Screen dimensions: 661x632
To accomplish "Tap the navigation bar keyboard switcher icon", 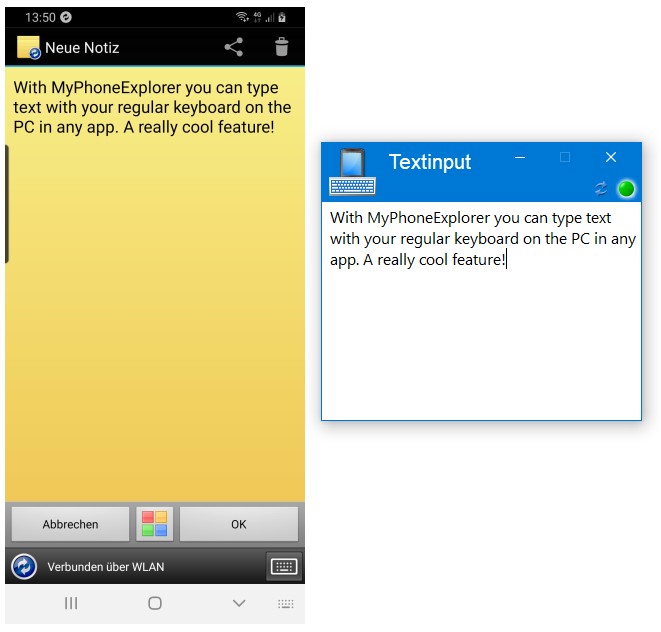I will tap(286, 604).
